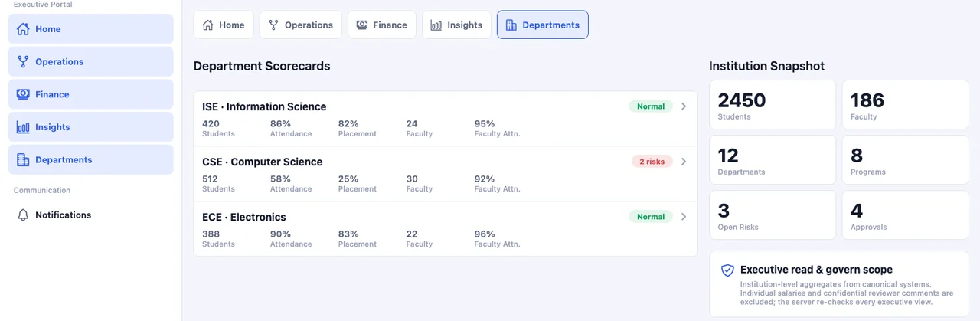980x321 pixels.
Task: Open the 2450 Students snapshot card
Action: click(x=773, y=105)
